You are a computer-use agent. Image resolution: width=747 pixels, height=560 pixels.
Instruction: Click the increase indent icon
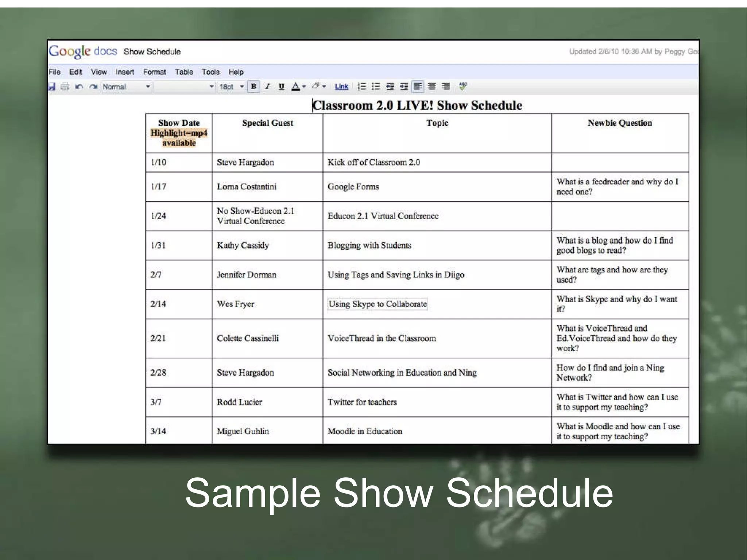404,86
